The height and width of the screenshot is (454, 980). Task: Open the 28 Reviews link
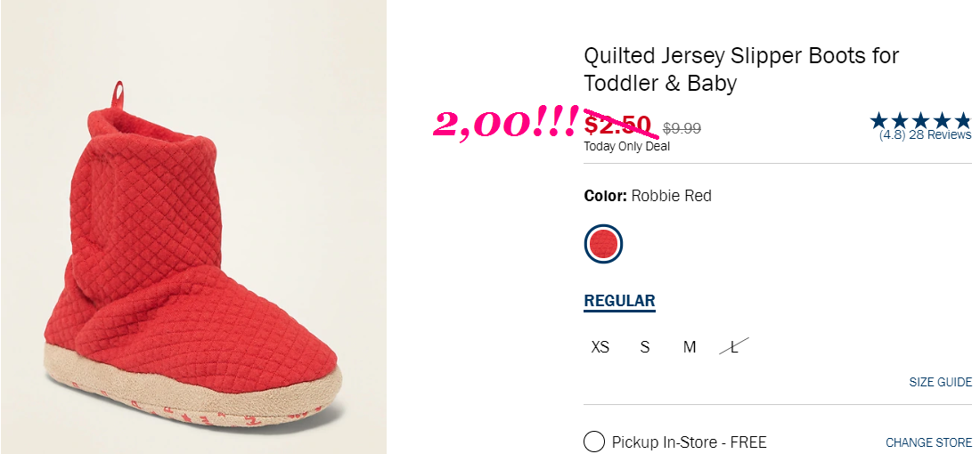940,135
